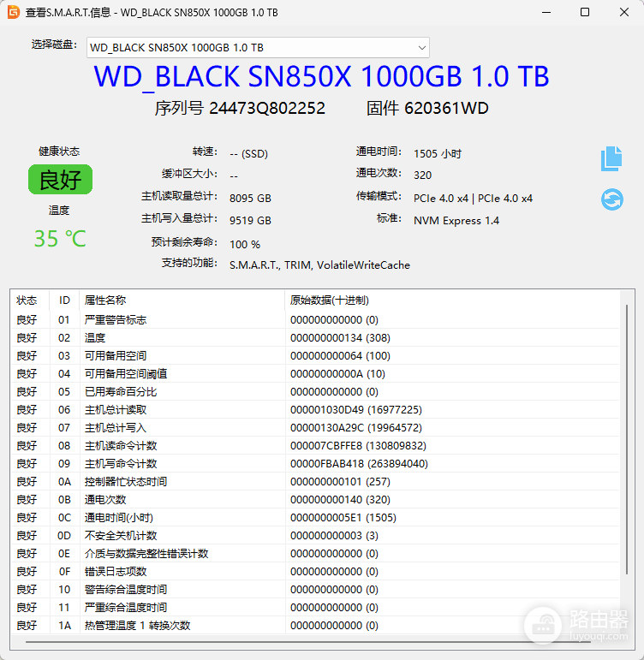Open the disk selection dropdown

click(258, 48)
